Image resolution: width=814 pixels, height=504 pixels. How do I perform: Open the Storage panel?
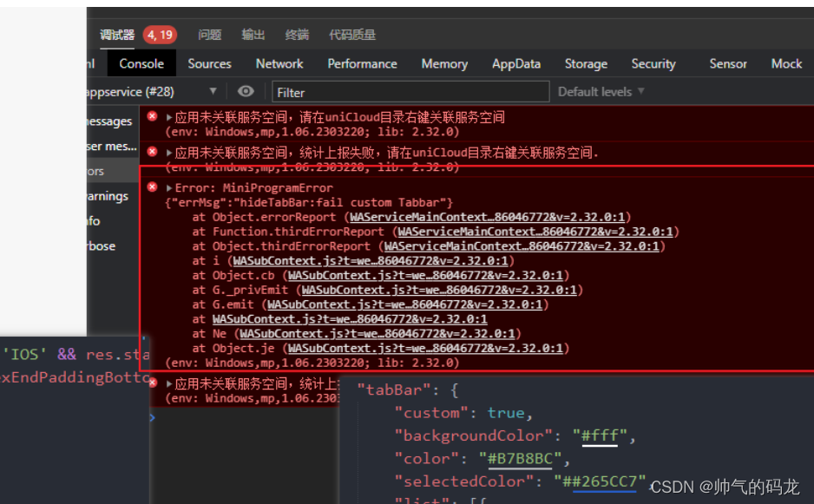pos(586,63)
